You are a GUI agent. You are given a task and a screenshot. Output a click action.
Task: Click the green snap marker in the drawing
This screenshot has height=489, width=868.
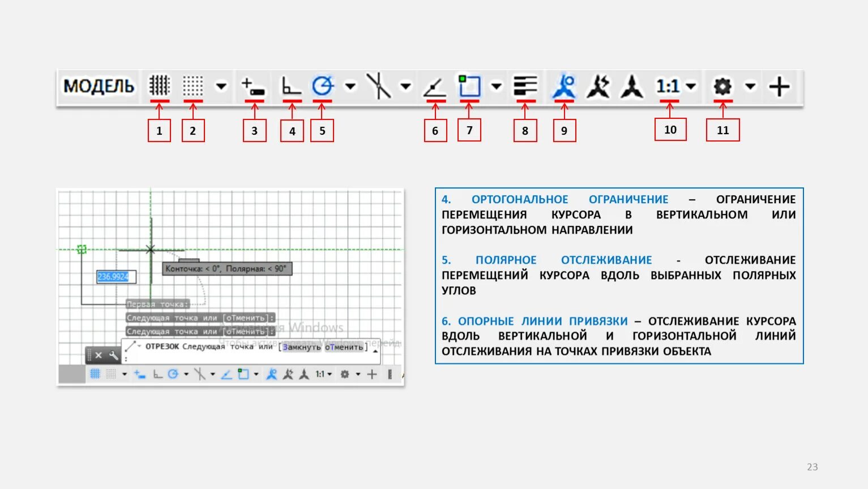click(82, 249)
